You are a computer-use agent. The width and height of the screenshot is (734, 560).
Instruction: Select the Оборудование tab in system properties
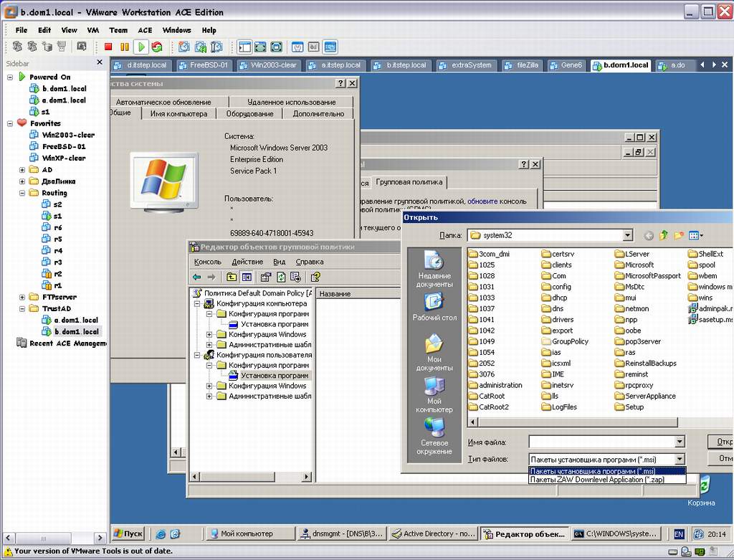coord(249,113)
